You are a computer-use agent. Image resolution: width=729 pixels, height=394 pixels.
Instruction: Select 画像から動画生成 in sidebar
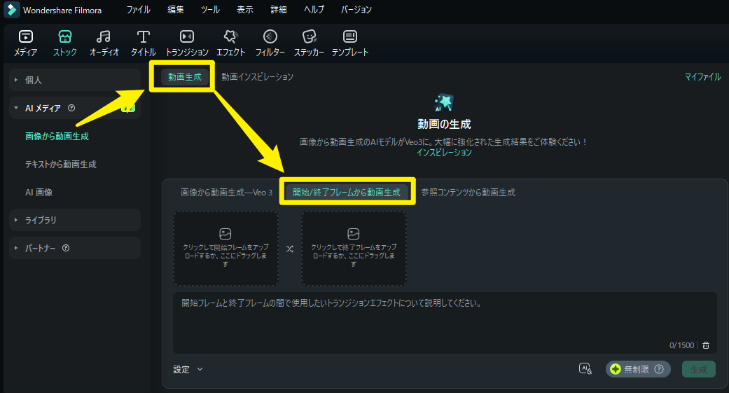click(x=57, y=136)
